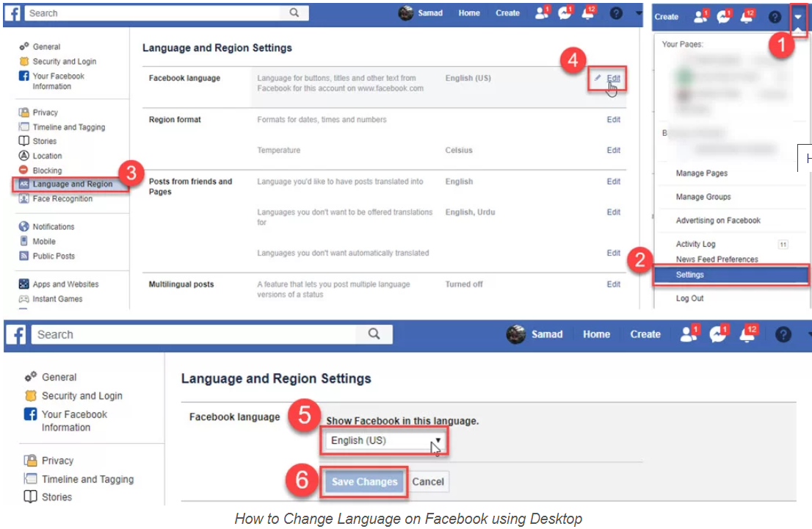This screenshot has height=529, width=812.
Task: Click the globe icon beside Notifications in sidebar
Action: tap(23, 226)
